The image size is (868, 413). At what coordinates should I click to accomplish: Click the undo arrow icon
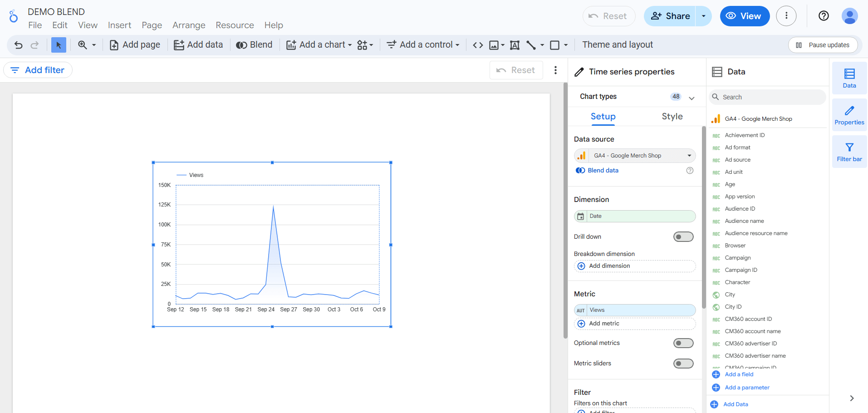pos(19,45)
